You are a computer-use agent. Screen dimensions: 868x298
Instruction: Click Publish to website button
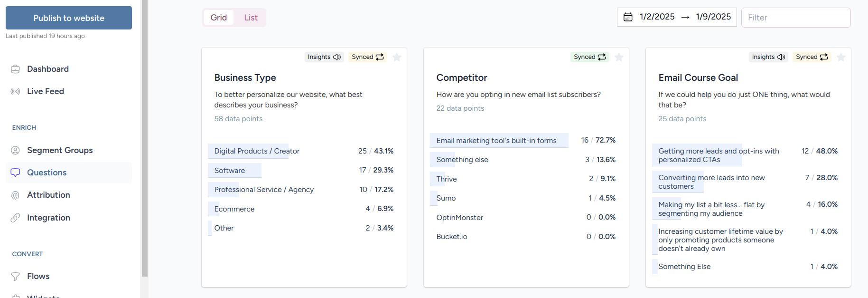[69, 18]
